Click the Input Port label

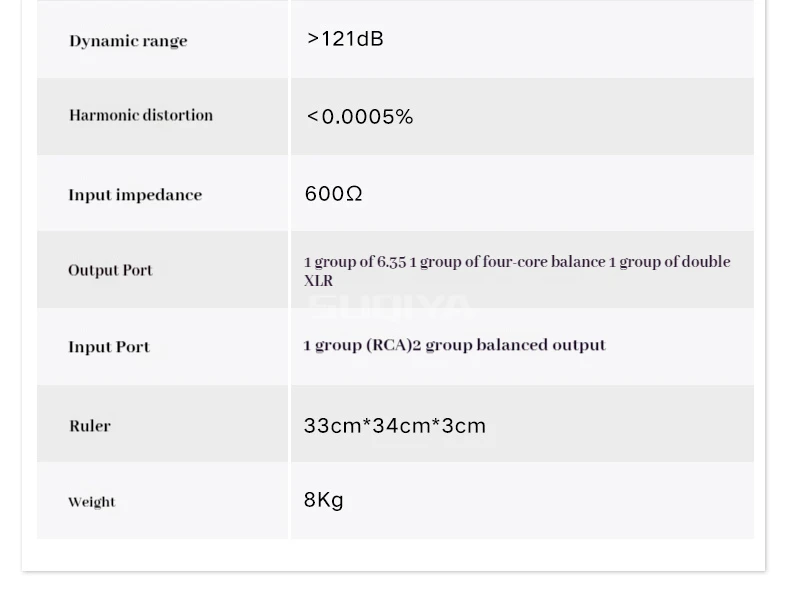(x=109, y=347)
